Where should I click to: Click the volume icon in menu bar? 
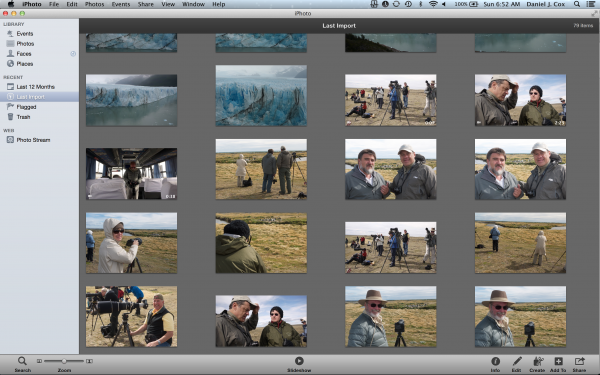444,4
